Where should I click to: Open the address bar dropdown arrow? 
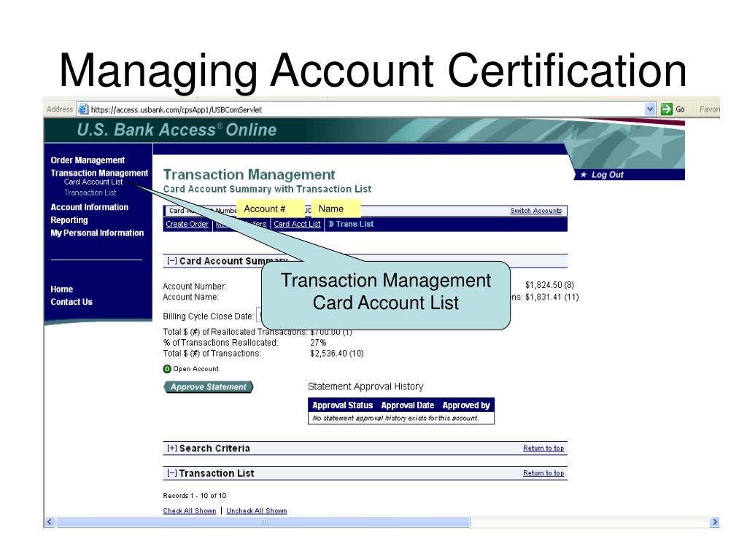650,109
